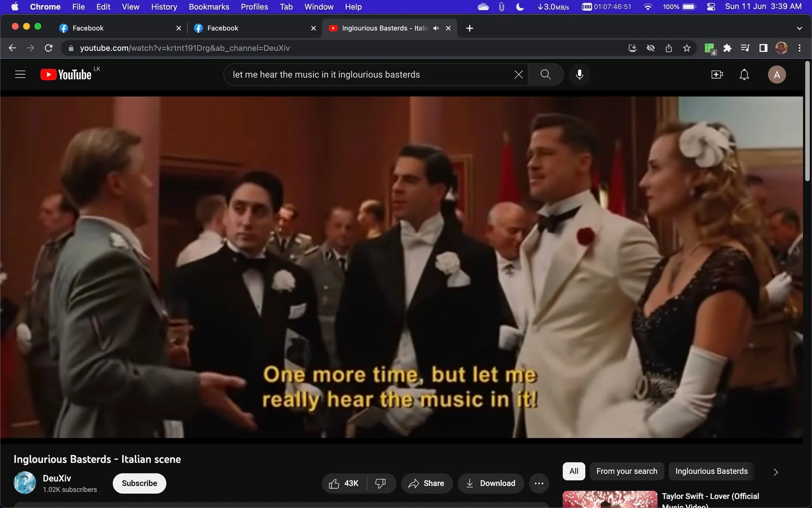This screenshot has width=812, height=508.
Task: Clear search text with the X icon
Action: coord(518,75)
